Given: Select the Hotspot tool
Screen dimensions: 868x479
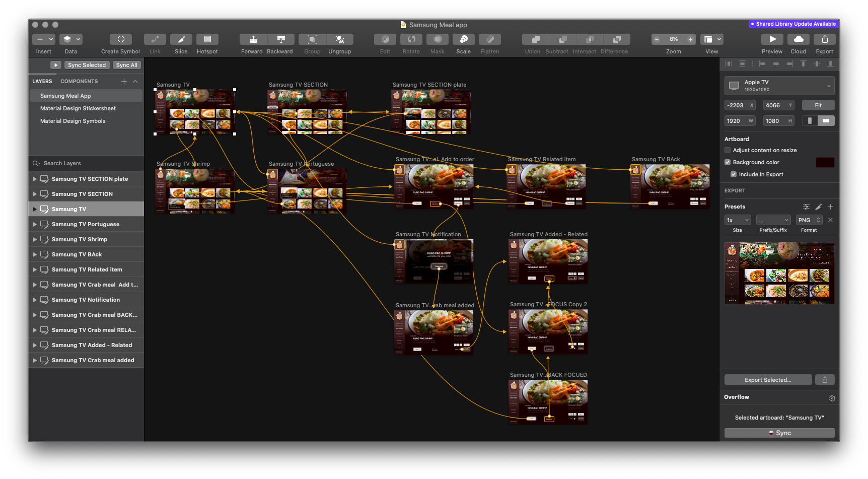Looking at the screenshot, I should pyautogui.click(x=207, y=39).
